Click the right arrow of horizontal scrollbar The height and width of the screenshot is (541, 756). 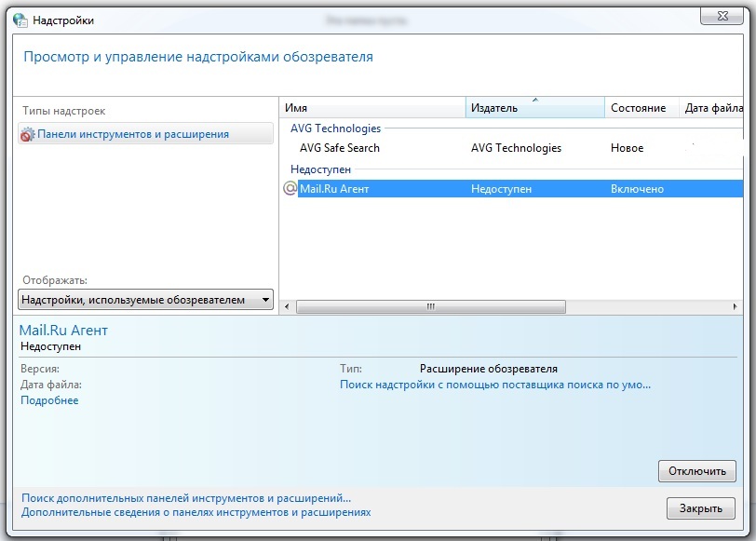(x=735, y=306)
